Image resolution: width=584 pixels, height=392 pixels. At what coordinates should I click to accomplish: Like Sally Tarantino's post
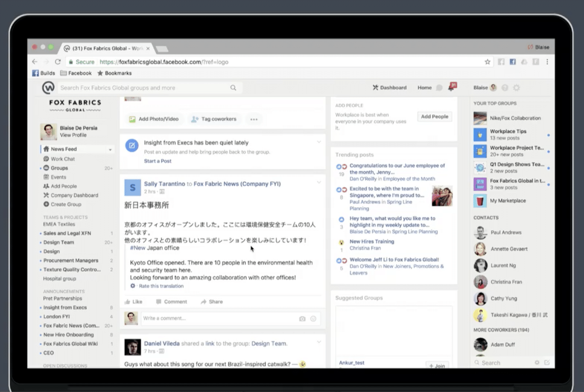pyautogui.click(x=133, y=301)
